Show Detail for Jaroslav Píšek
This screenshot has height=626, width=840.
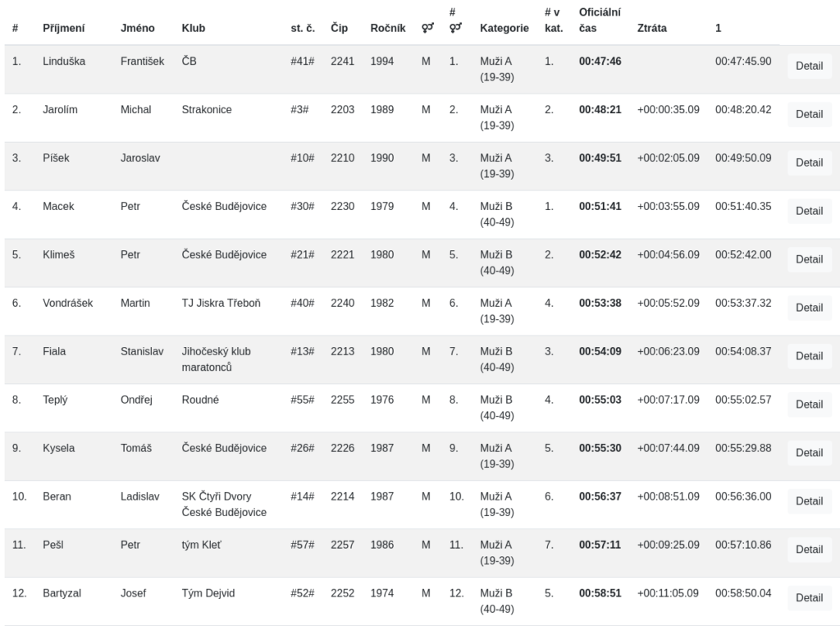click(x=809, y=162)
